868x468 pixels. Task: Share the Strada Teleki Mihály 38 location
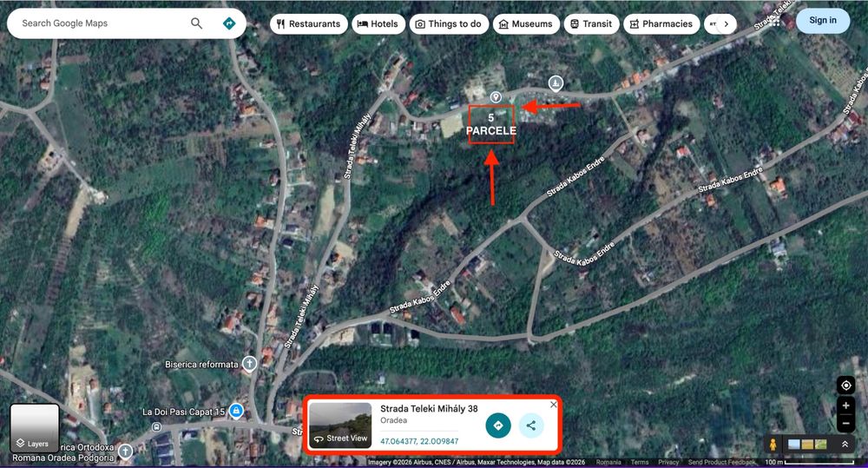click(x=531, y=425)
